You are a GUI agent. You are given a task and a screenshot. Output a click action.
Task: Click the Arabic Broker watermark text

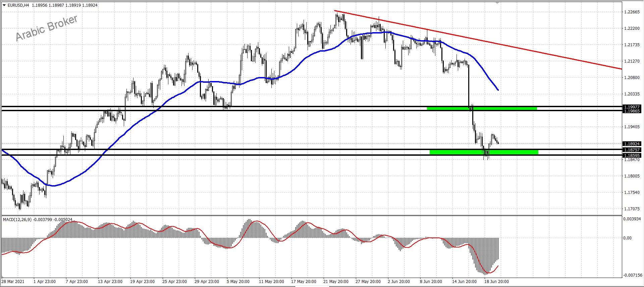click(x=47, y=28)
